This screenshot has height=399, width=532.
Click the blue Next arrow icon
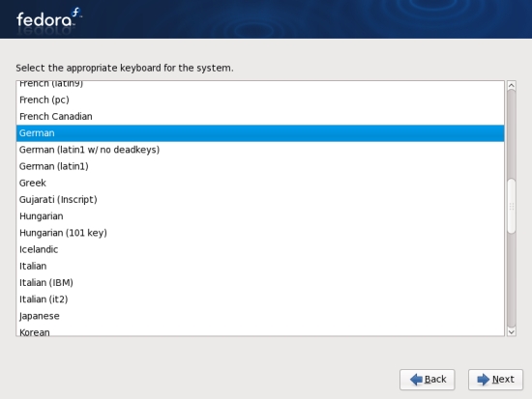pos(483,380)
